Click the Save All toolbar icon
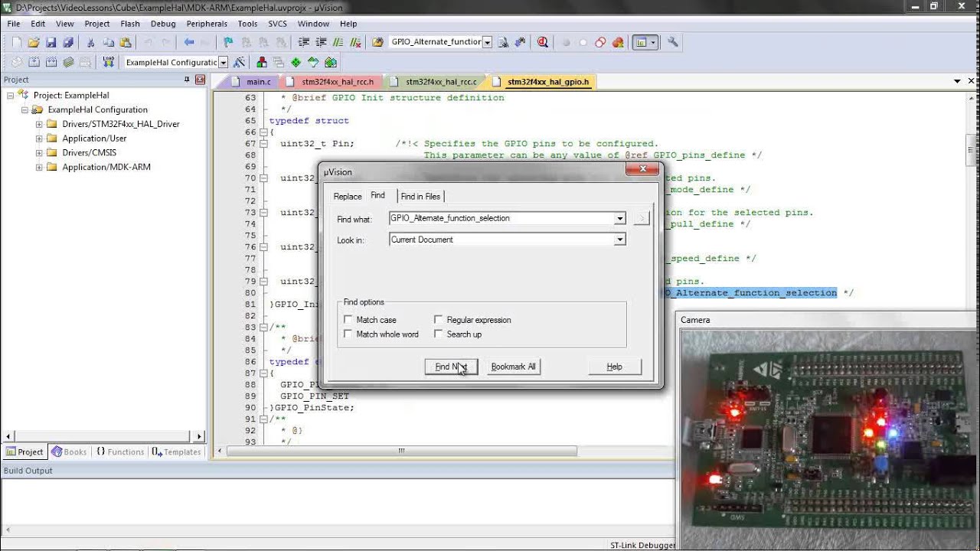Image resolution: width=980 pixels, height=551 pixels. point(67,43)
